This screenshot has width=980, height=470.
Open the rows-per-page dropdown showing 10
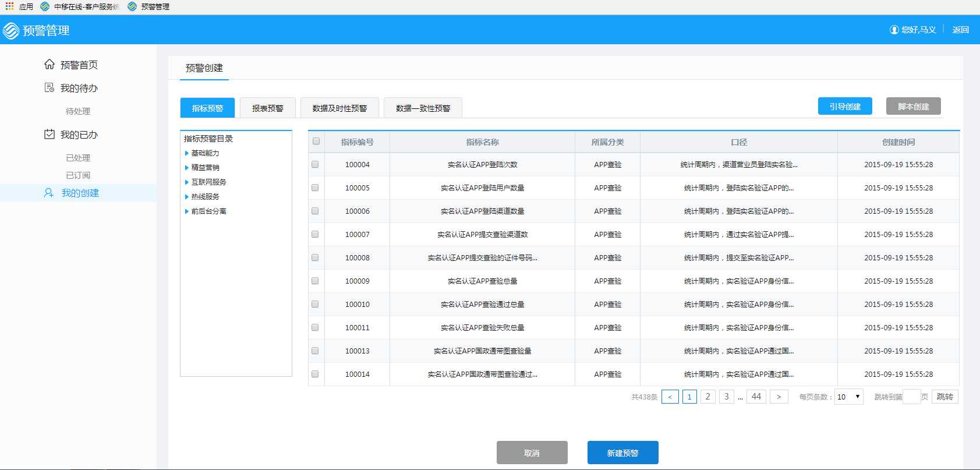point(849,397)
